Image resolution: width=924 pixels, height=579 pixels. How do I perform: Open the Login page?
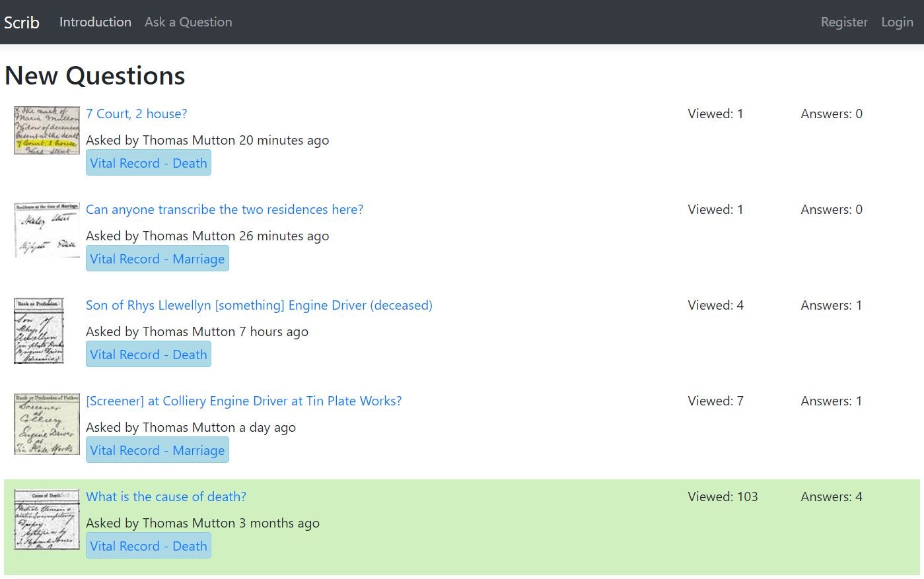pos(897,22)
